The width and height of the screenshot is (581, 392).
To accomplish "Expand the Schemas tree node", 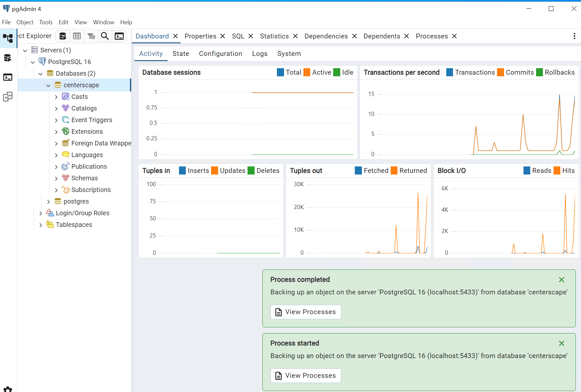I will click(56, 178).
